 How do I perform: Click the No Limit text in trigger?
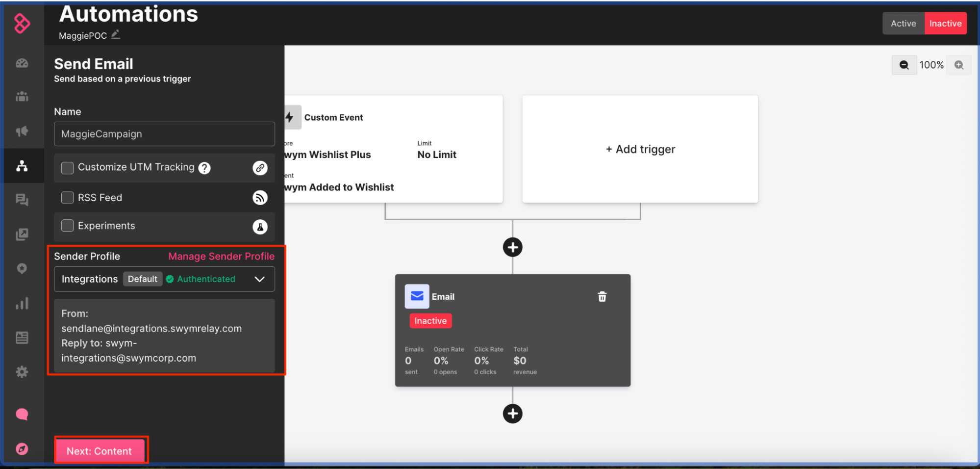click(437, 155)
